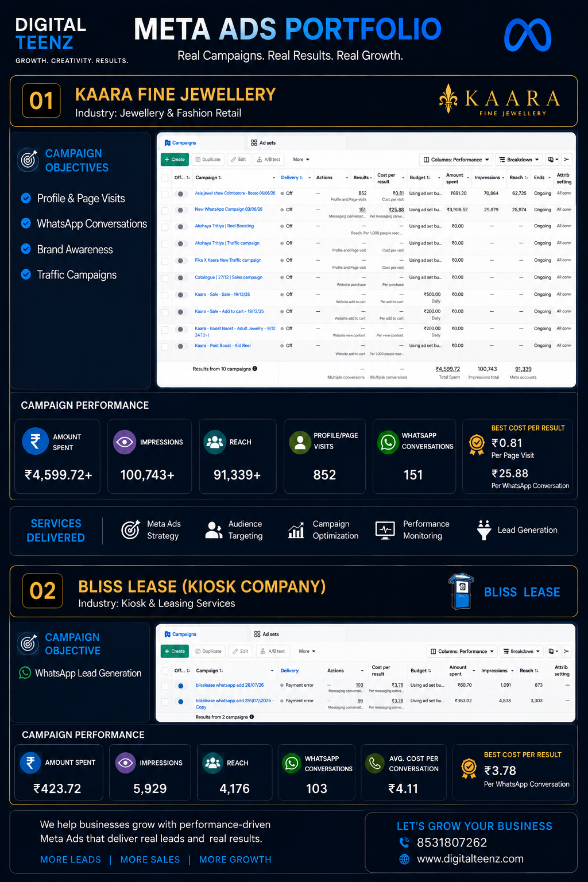The width and height of the screenshot is (588, 882).
Task: Click the rupee icon on Kaara Amount Spent card
Action: tap(35, 442)
